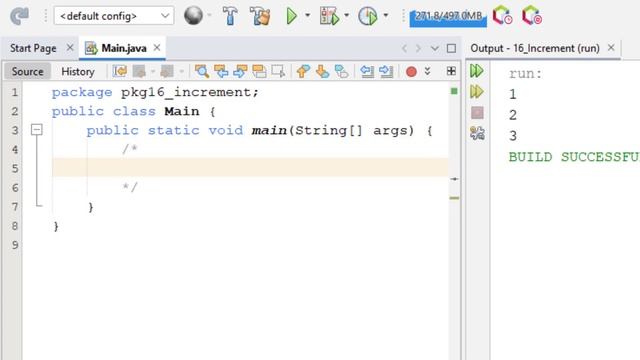
Task: Select the Output - 16_Increment (run) tab
Action: point(535,48)
